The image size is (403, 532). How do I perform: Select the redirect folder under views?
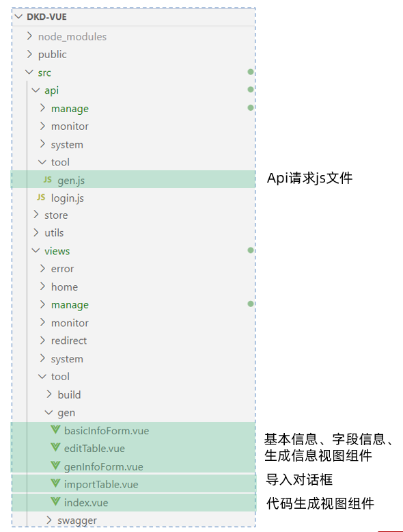tap(69, 341)
